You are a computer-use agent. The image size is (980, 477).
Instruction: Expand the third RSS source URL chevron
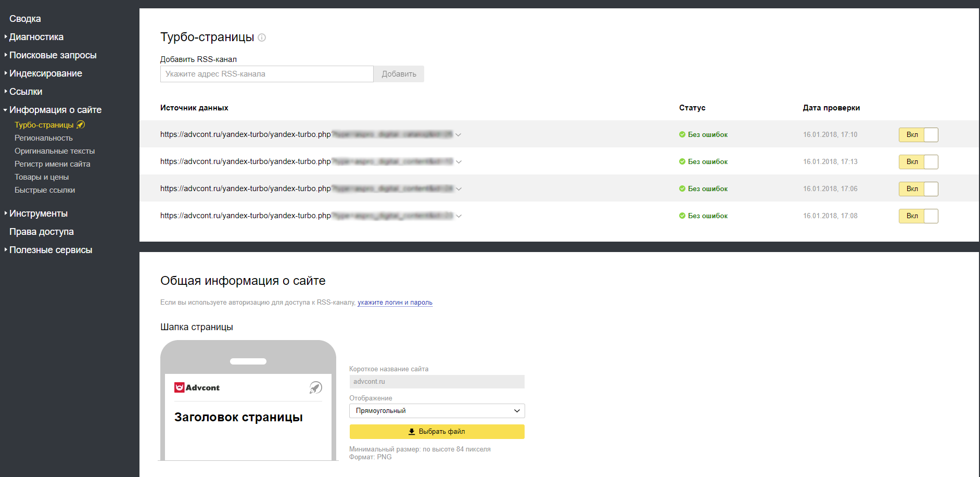(459, 189)
